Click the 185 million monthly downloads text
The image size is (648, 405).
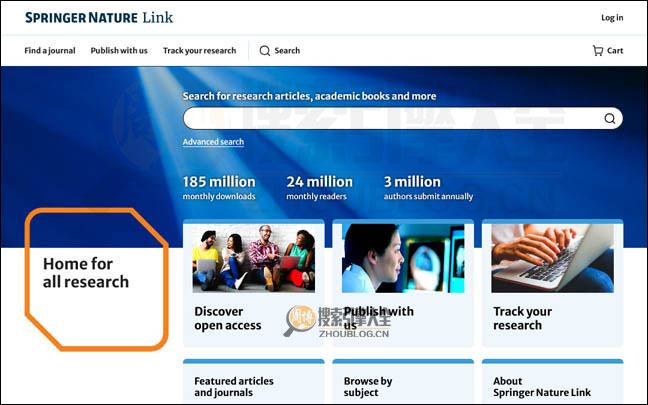click(219, 188)
